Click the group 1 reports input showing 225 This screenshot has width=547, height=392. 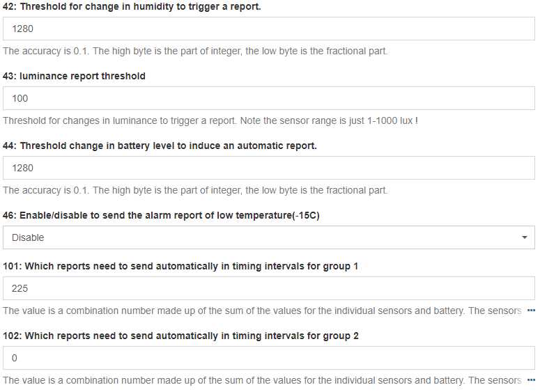(x=268, y=288)
